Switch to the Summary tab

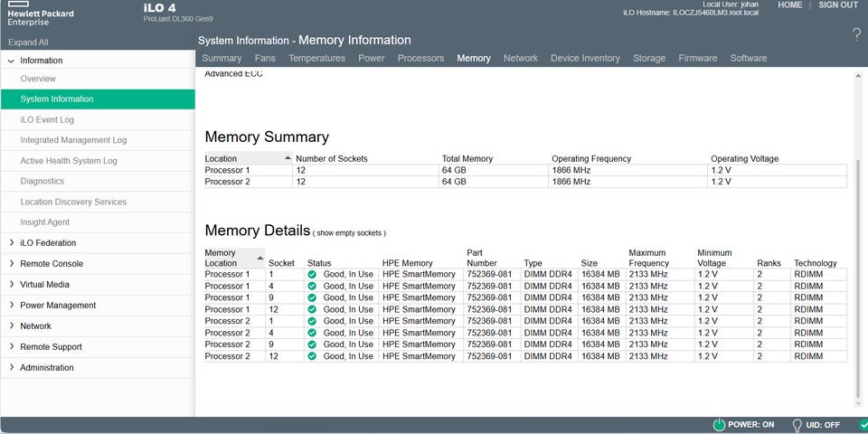click(x=222, y=58)
